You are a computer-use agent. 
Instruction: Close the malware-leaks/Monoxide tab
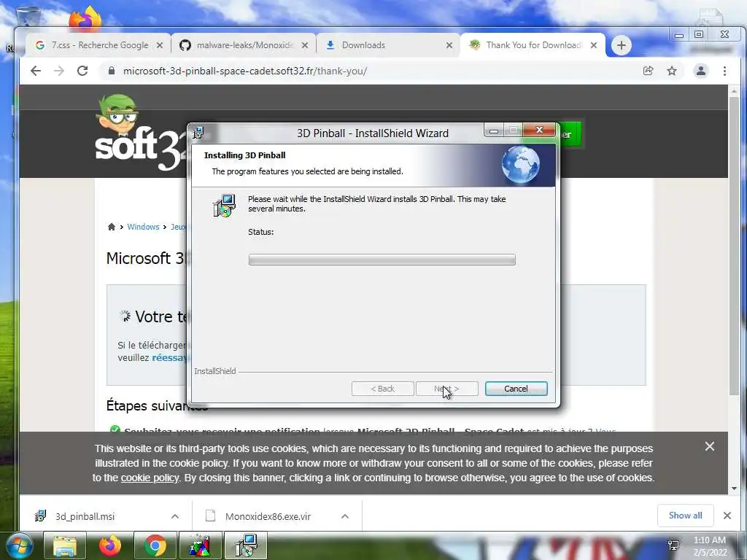point(305,45)
